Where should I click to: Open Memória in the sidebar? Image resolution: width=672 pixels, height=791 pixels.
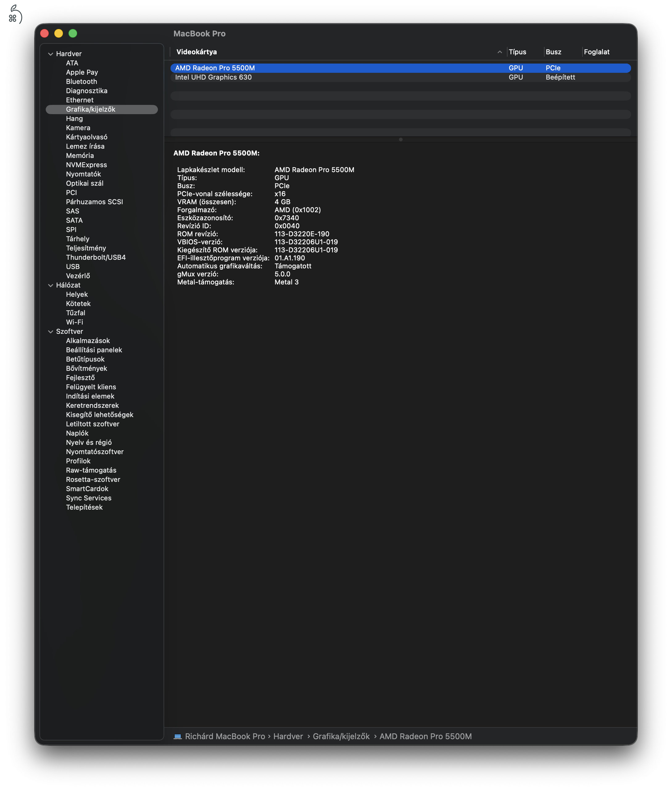[x=80, y=155]
